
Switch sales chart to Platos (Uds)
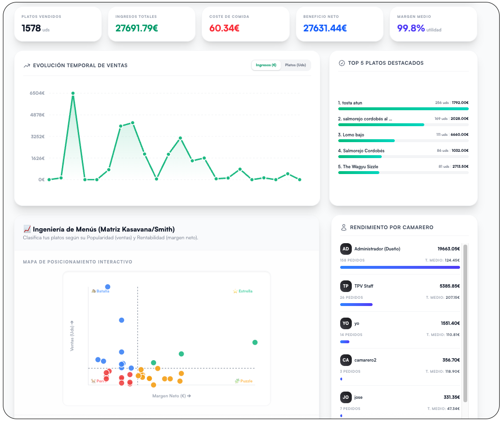(x=295, y=65)
